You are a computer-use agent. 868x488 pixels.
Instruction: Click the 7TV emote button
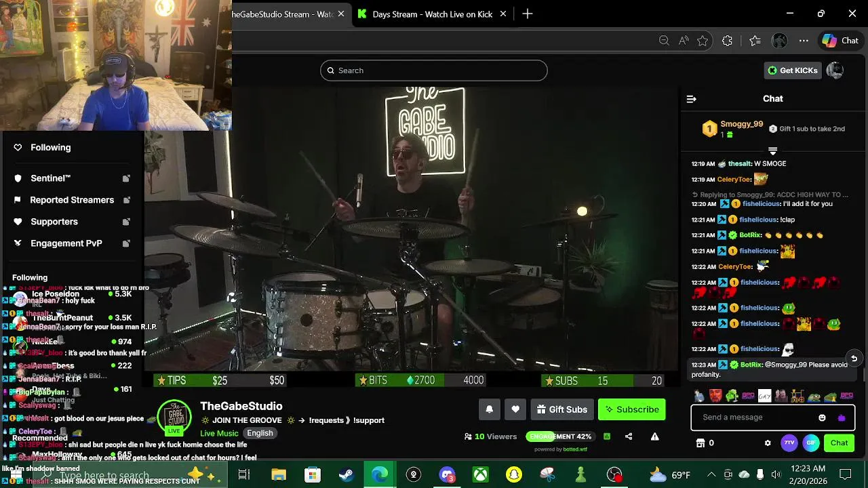tap(789, 443)
